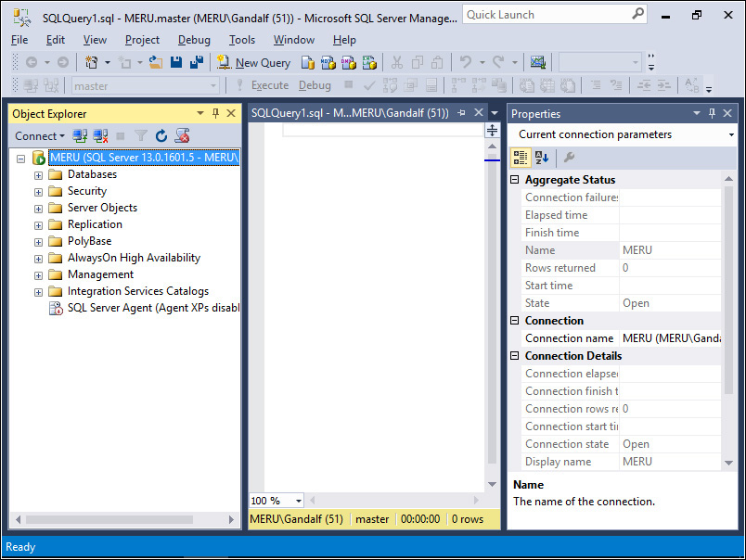Click the Open File folder icon
746x560 pixels.
156,62
